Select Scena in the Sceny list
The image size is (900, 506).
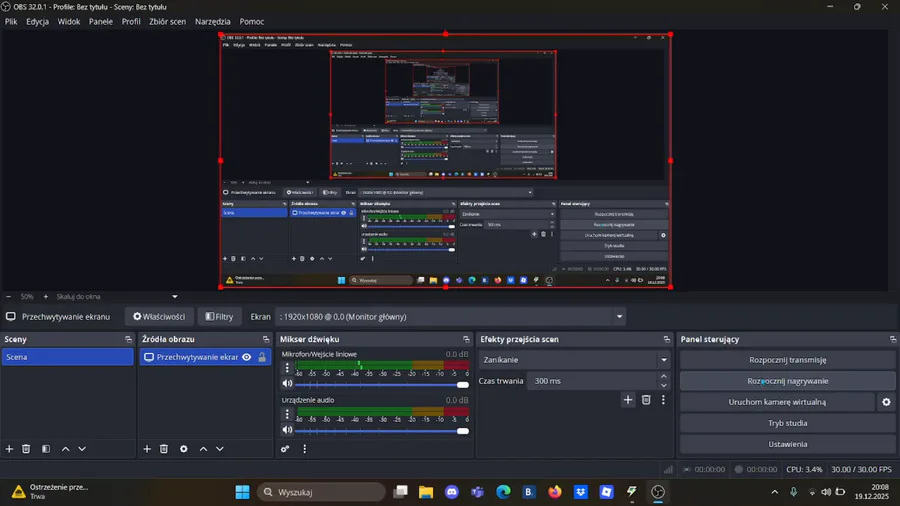[x=68, y=357]
